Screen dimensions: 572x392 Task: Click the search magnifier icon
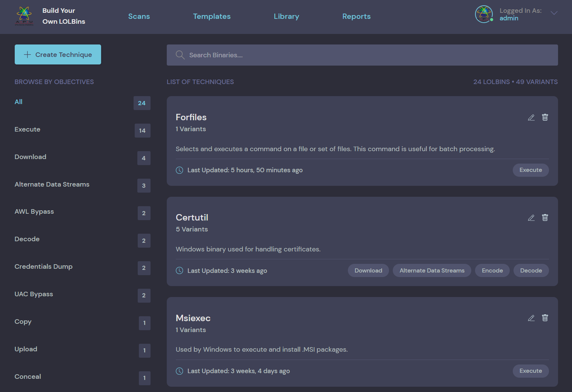[180, 55]
